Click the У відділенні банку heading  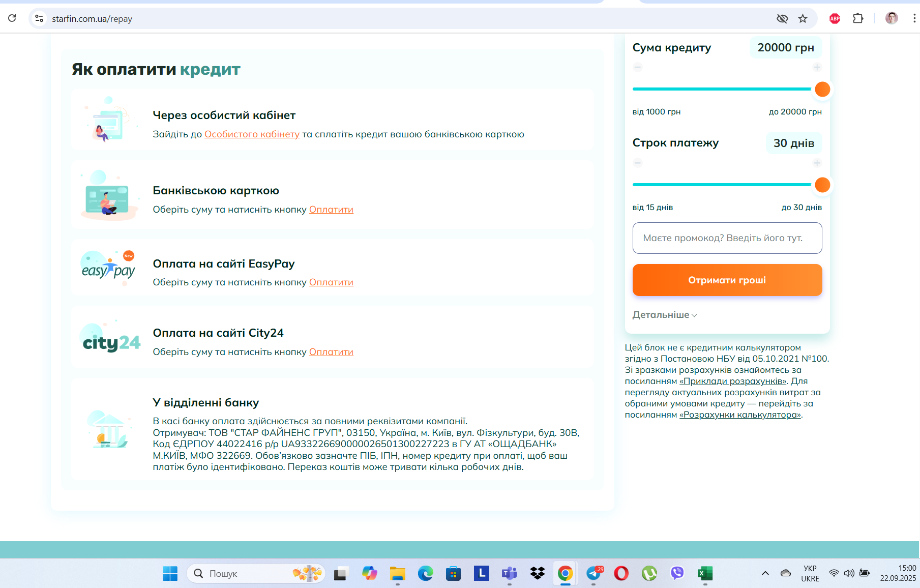tap(206, 403)
